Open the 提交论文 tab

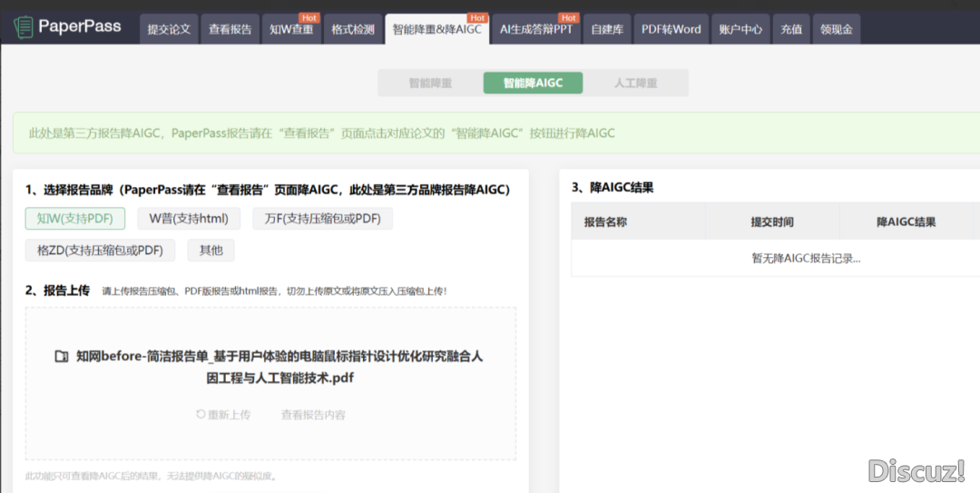pyautogui.click(x=169, y=29)
